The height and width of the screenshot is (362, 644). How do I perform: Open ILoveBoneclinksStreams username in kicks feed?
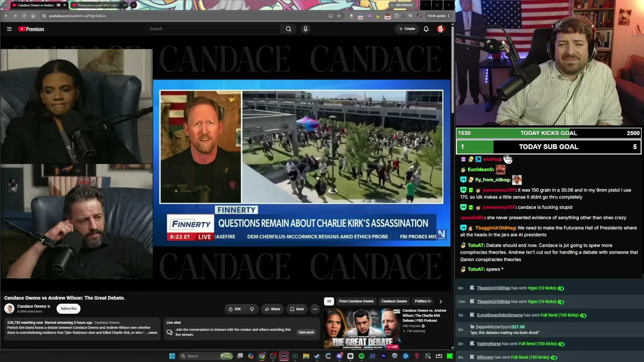coord(500,315)
